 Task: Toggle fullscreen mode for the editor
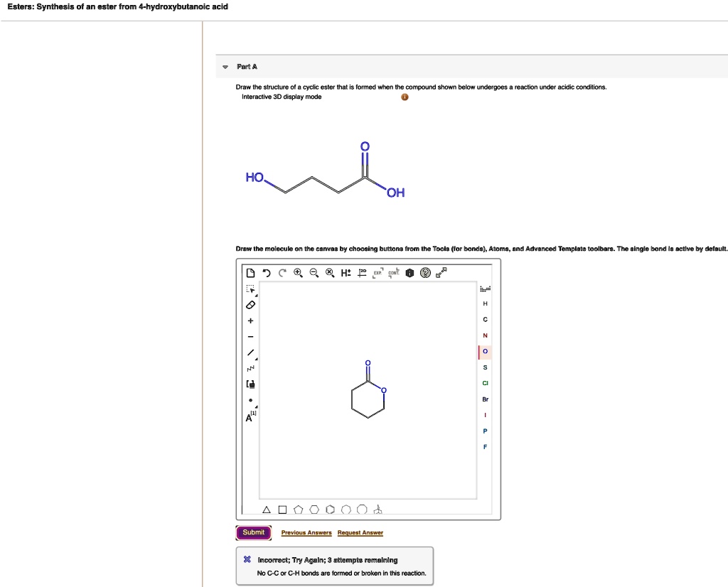(441, 272)
